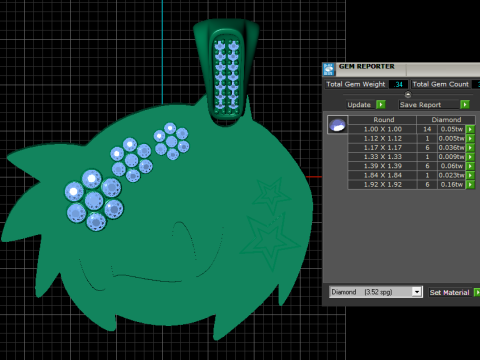Click the Diamond column header
Image resolution: width=480 pixels, height=360 pixels.
click(x=446, y=120)
